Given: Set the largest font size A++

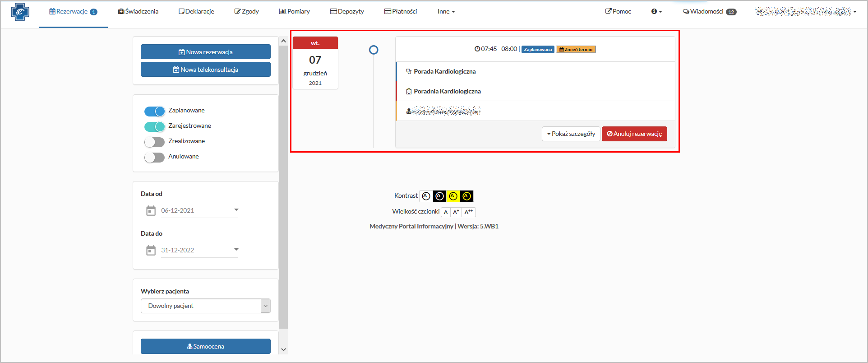Looking at the screenshot, I should coord(469,212).
